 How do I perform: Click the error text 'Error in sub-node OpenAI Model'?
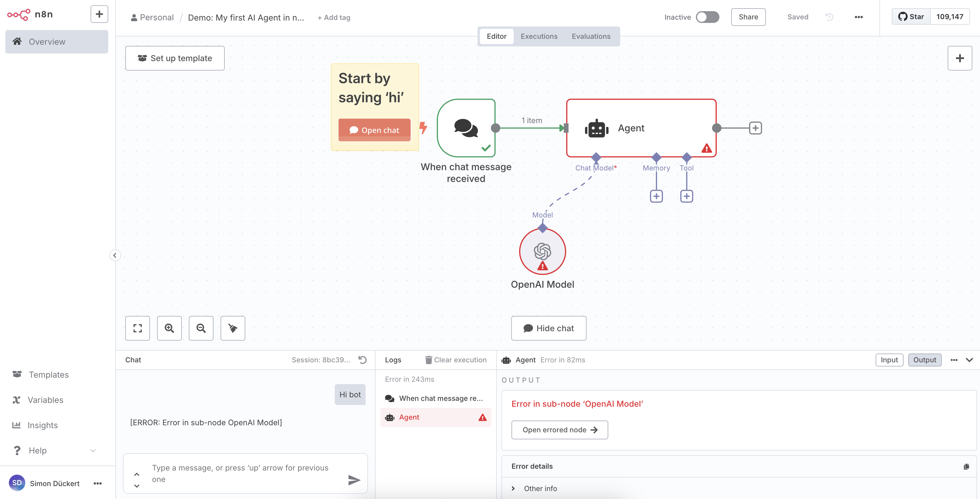(577, 404)
